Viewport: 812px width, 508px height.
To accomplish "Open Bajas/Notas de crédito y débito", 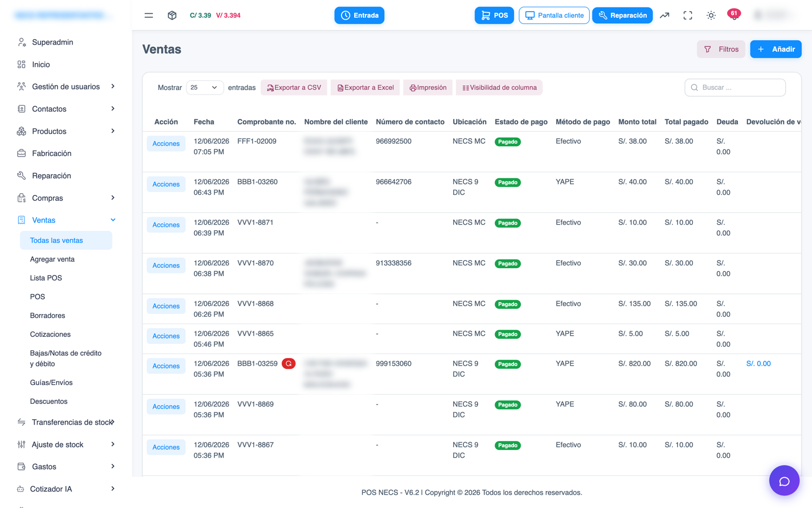I will pos(66,359).
